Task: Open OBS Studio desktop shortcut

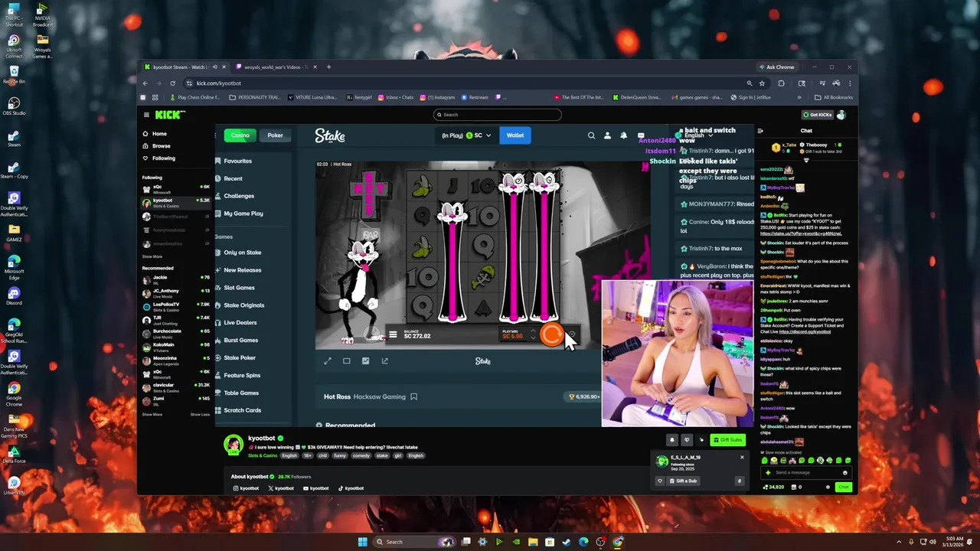Action: [14, 106]
